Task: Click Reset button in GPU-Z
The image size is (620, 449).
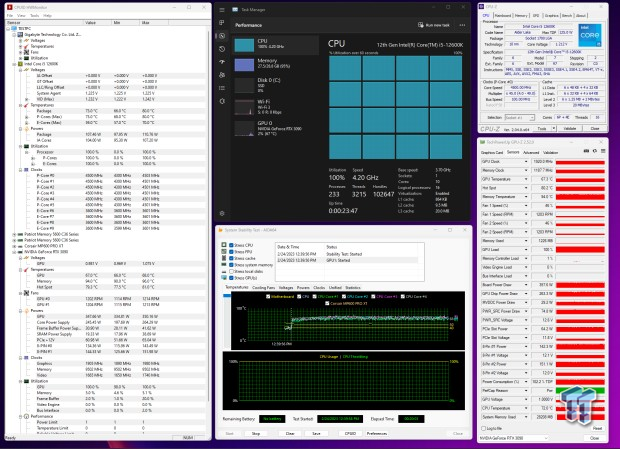Action: coord(597,428)
